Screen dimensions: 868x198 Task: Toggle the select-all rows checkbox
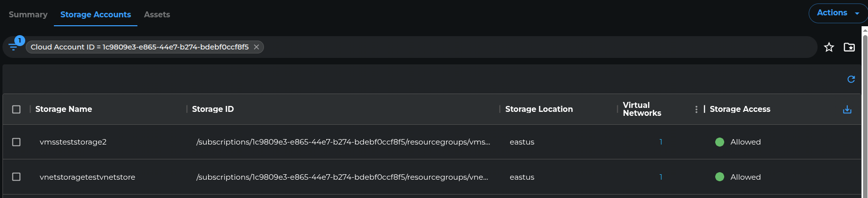pyautogui.click(x=16, y=109)
